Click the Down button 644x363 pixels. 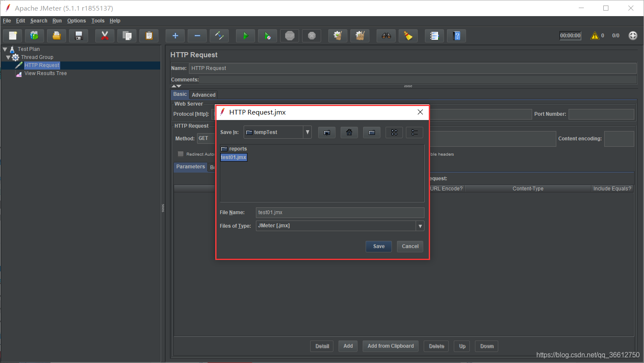click(487, 346)
